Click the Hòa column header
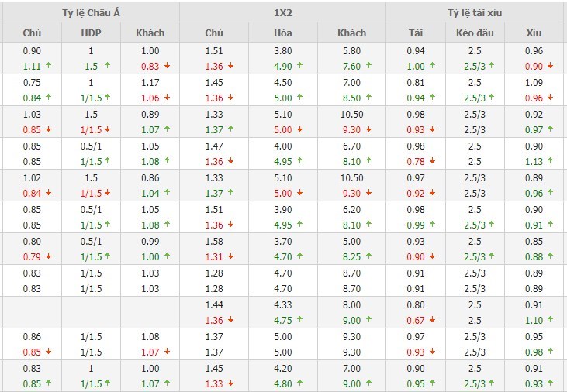 tap(283, 33)
